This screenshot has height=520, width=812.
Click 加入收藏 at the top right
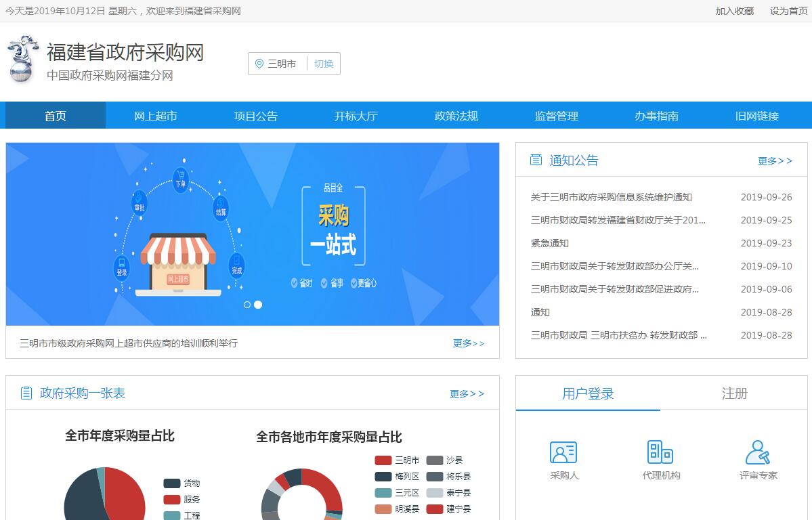(x=734, y=11)
